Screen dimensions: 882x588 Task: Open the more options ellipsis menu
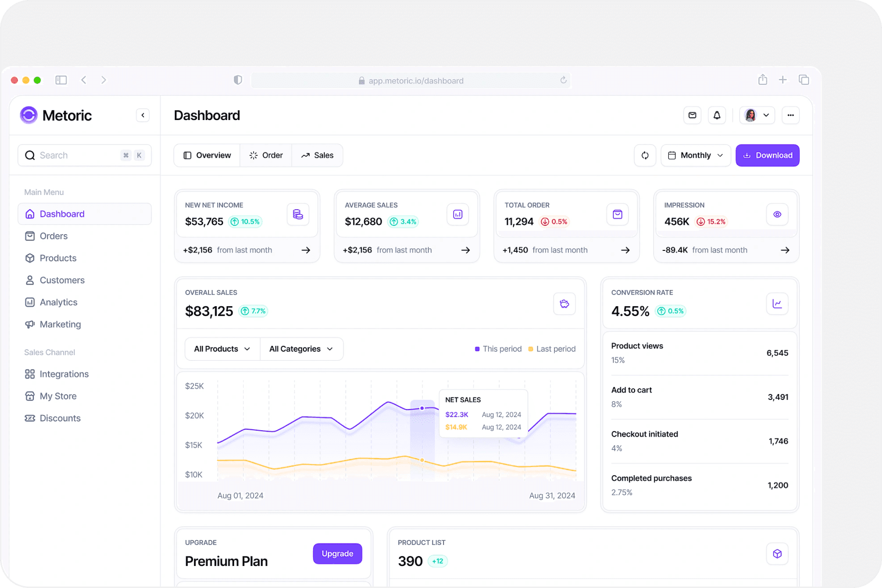[791, 115]
